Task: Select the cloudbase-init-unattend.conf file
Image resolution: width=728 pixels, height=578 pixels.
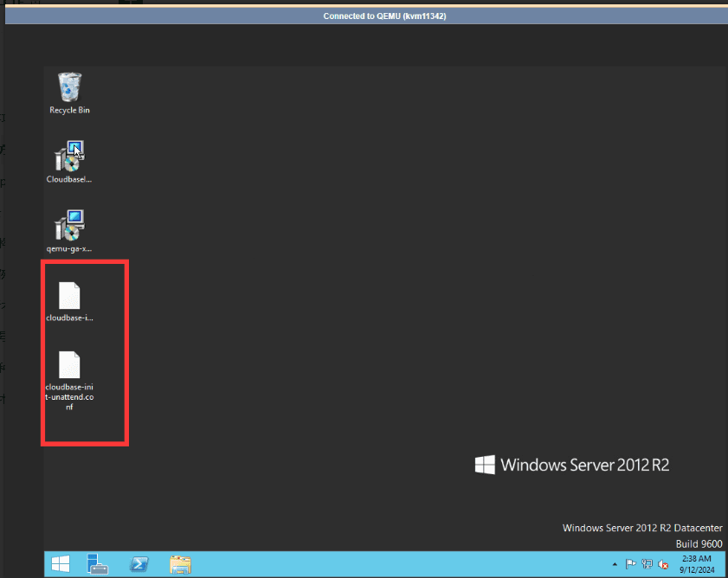Action: pos(69,381)
